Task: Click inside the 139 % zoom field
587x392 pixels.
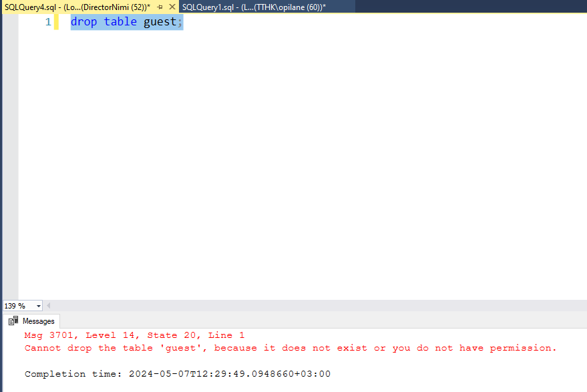Action: [17, 306]
